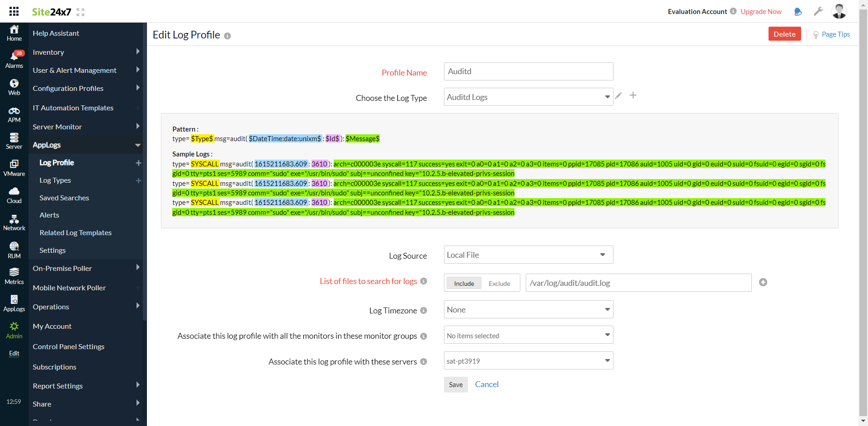Switch the file filter to Exclude

pos(499,283)
